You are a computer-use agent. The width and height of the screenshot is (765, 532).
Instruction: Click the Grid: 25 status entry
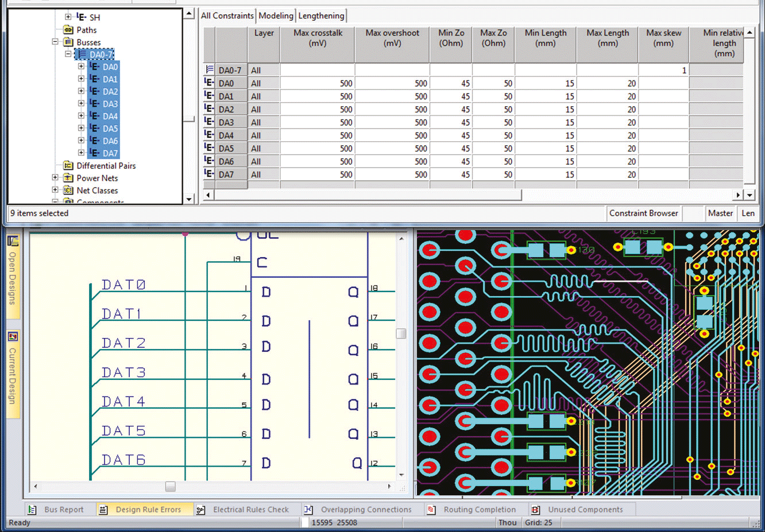[x=538, y=522]
